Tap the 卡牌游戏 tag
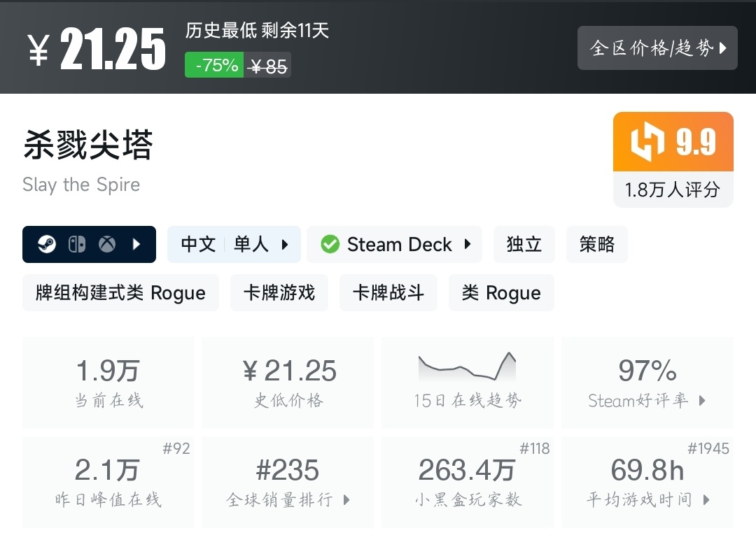The height and width of the screenshot is (542, 756). click(279, 293)
